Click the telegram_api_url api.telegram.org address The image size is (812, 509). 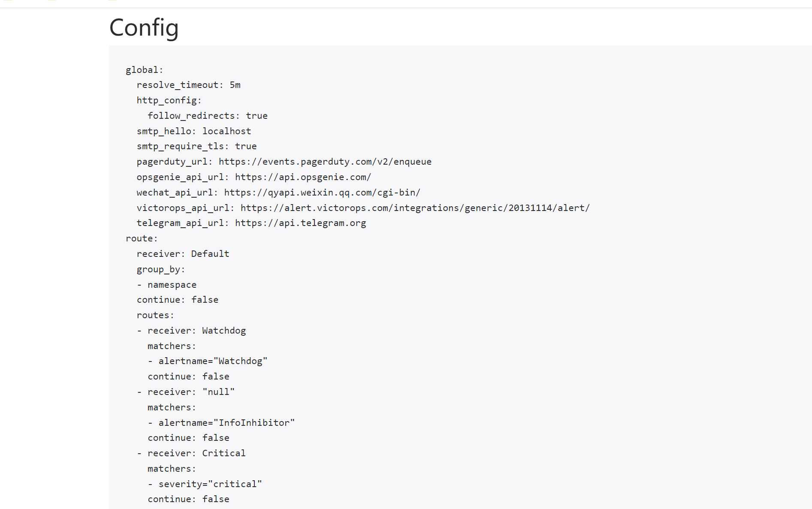click(301, 223)
